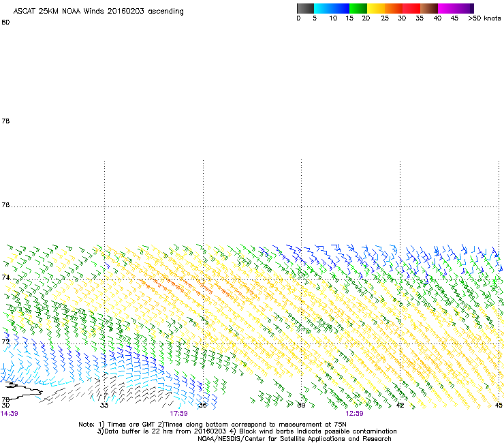Click the latitude label '76' on left axis
Viewport: 504px width, 443px height.
point(5,205)
